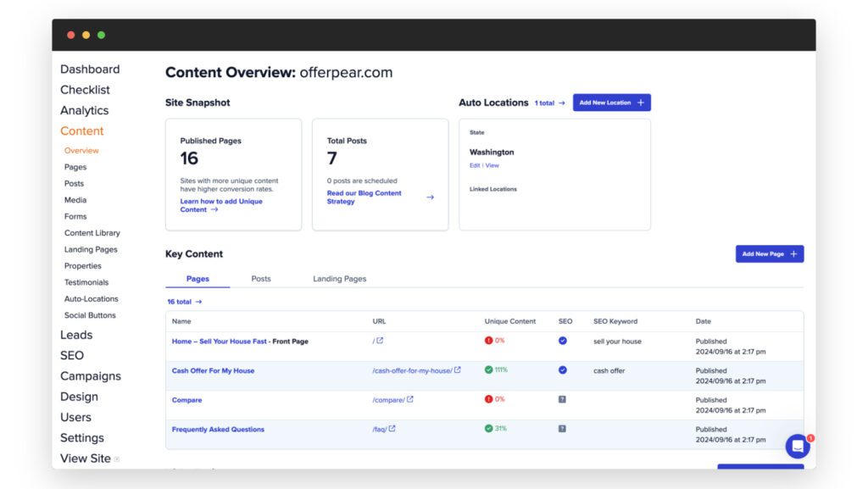Screen dimensions: 868x489
Task: Open Cash Offer For My House page
Action: (x=213, y=371)
